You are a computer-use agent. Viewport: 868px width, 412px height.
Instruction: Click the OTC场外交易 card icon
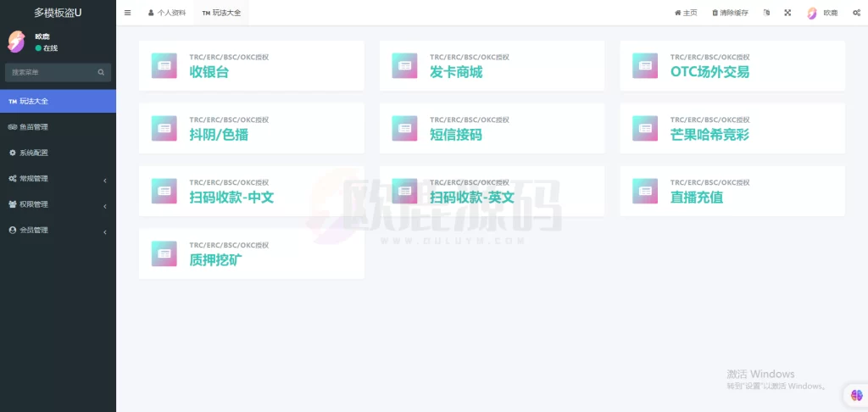[645, 65]
